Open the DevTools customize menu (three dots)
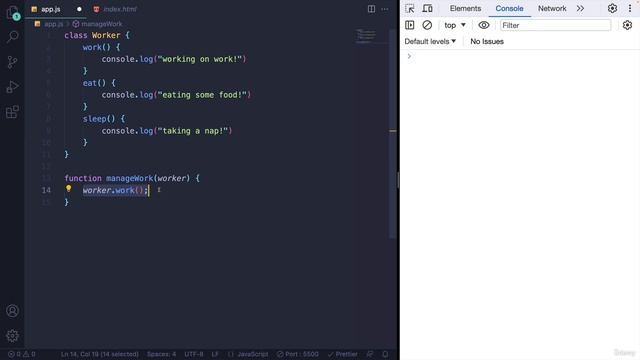 pos(630,8)
